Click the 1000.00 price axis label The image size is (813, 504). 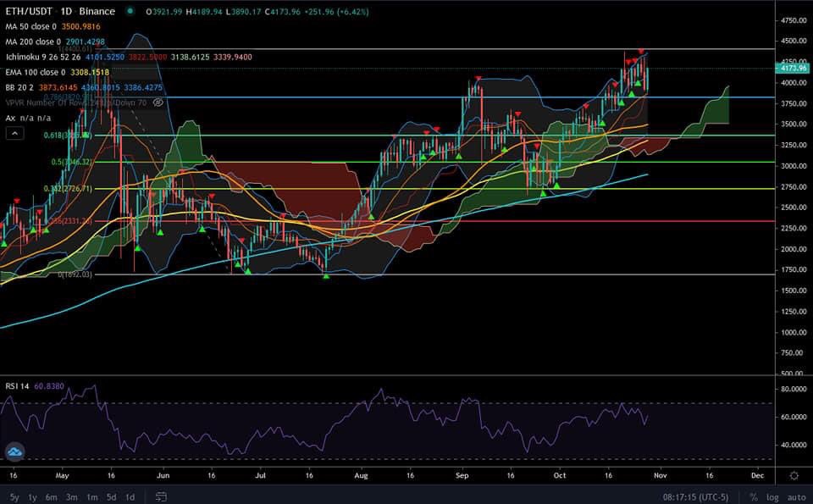[x=794, y=332]
